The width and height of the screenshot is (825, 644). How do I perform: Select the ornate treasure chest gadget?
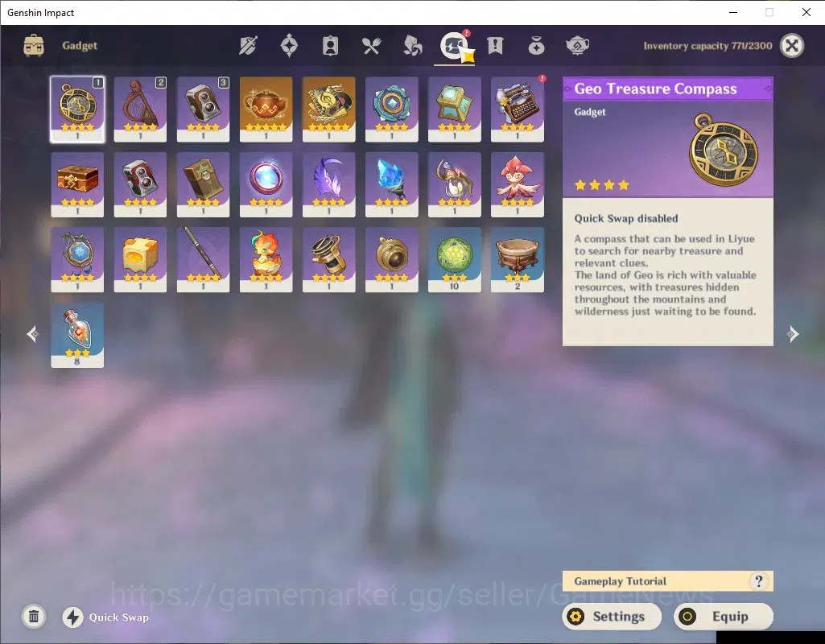click(77, 184)
